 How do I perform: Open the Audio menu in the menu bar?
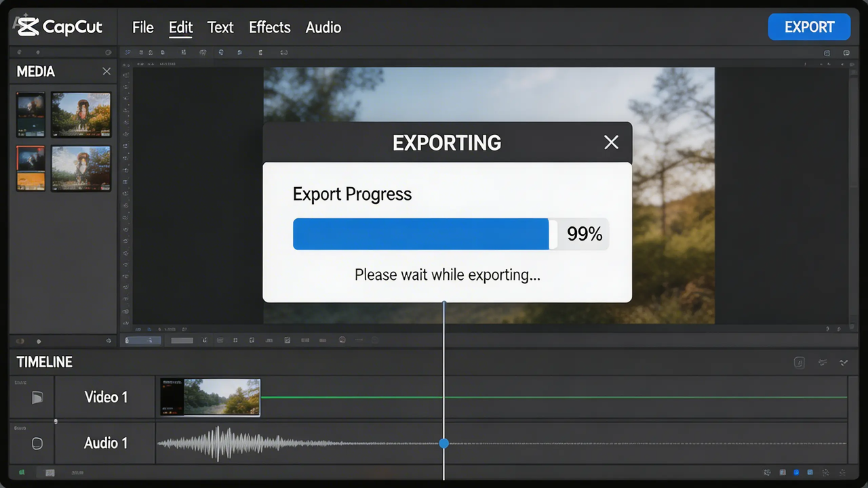click(323, 27)
